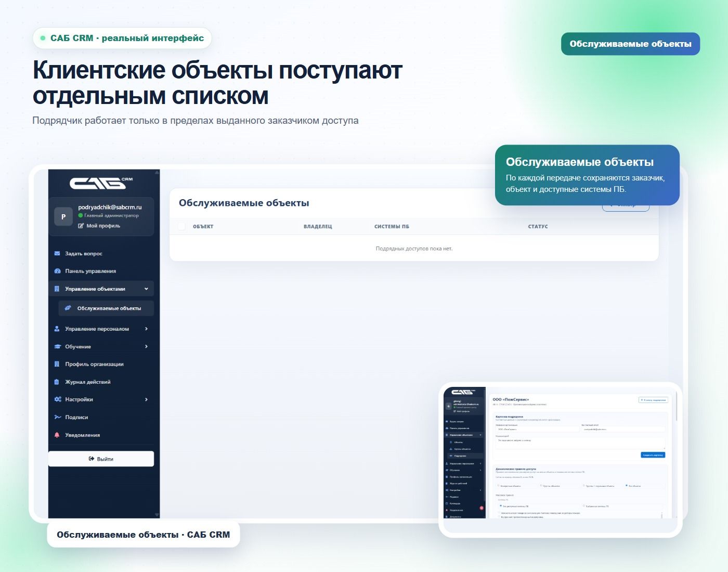728x572 pixels.
Task: Click the text Подрядных доступов пока нет.
Action: (x=414, y=249)
